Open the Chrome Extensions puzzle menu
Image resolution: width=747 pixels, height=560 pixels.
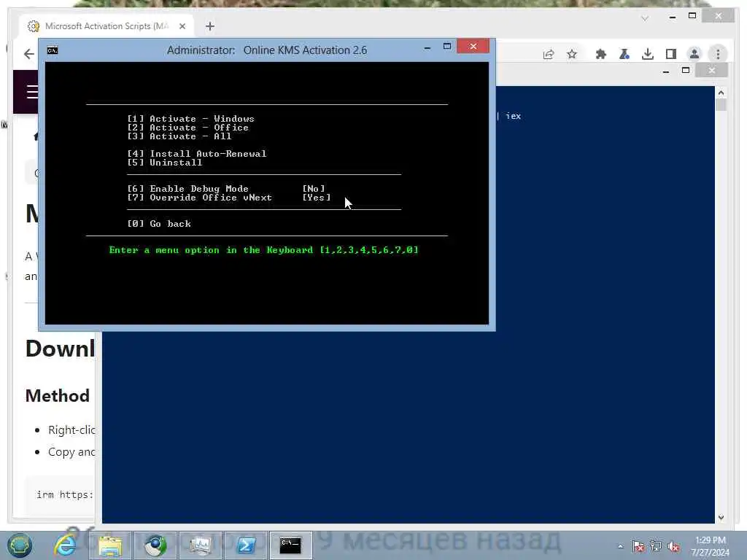click(601, 54)
